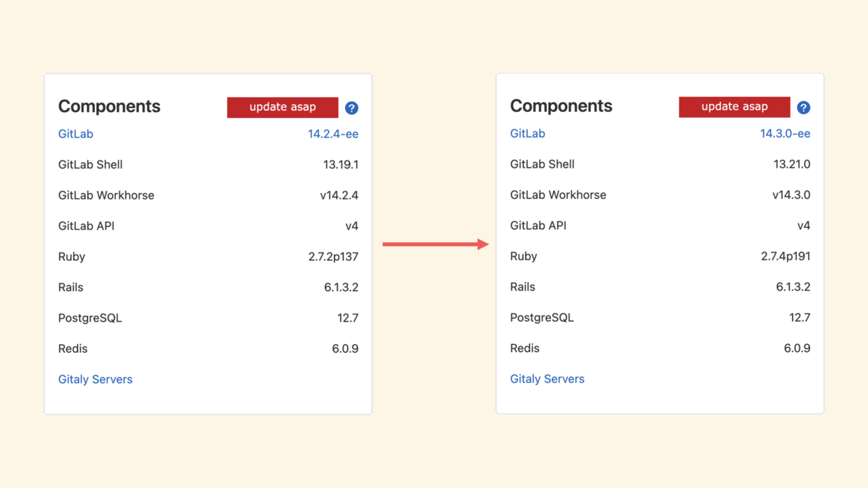Open the GitLab link in right panel
Screen dimensions: 868x488
(528, 133)
